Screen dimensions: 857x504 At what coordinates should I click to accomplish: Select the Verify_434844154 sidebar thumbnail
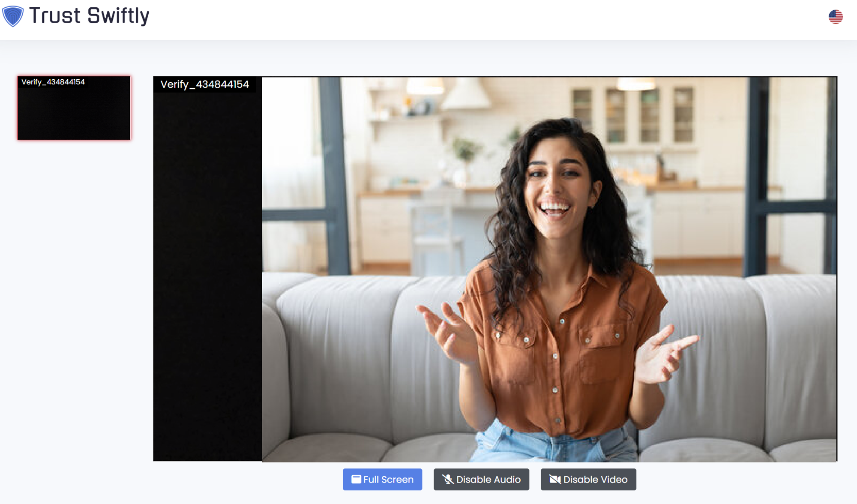click(x=74, y=112)
